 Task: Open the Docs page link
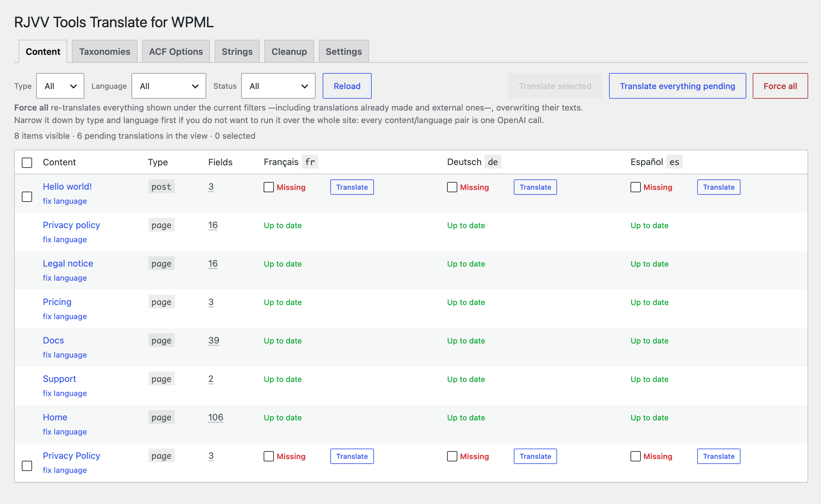pyautogui.click(x=53, y=340)
